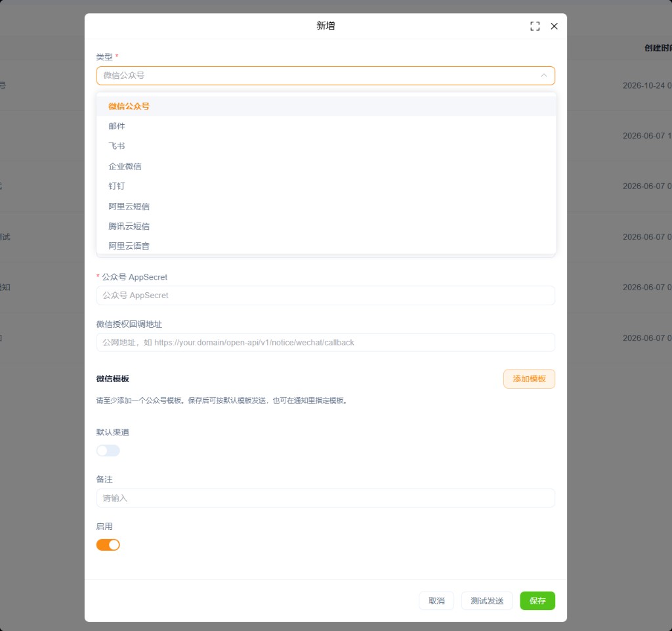Click the 取消 button

[x=436, y=601]
